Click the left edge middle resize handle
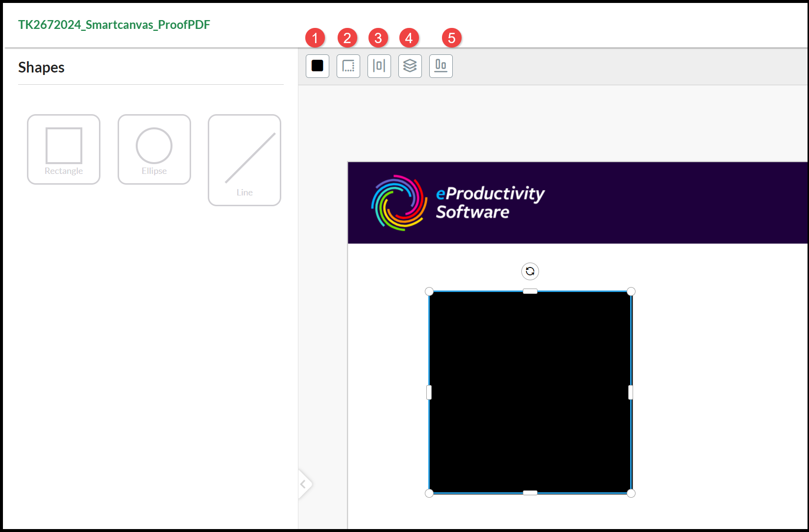The image size is (809, 532). 429,392
